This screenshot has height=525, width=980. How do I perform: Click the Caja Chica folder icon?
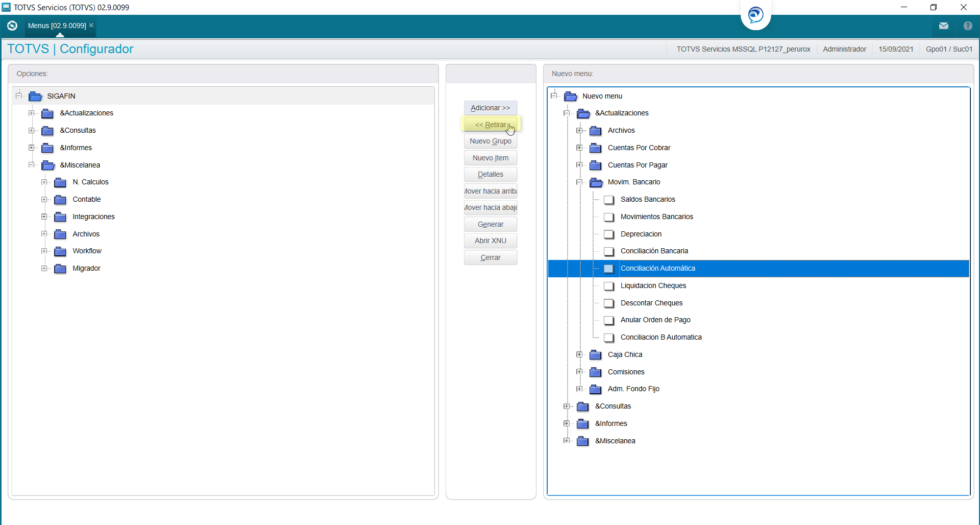coord(596,355)
